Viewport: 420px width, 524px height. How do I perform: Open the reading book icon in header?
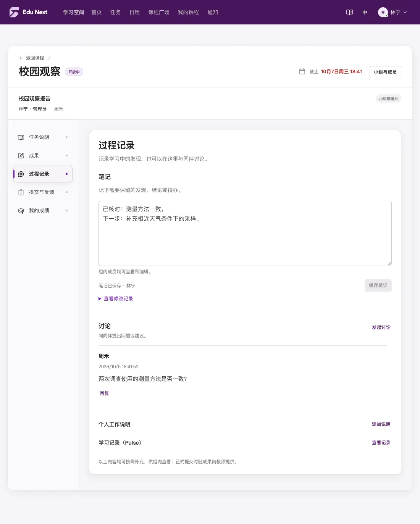click(x=349, y=12)
